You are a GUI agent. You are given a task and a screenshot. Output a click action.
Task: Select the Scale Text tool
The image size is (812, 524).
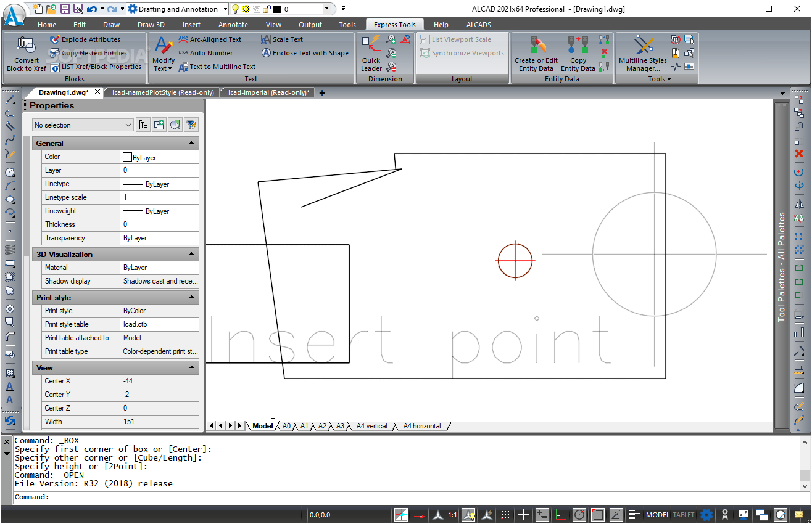click(282, 39)
